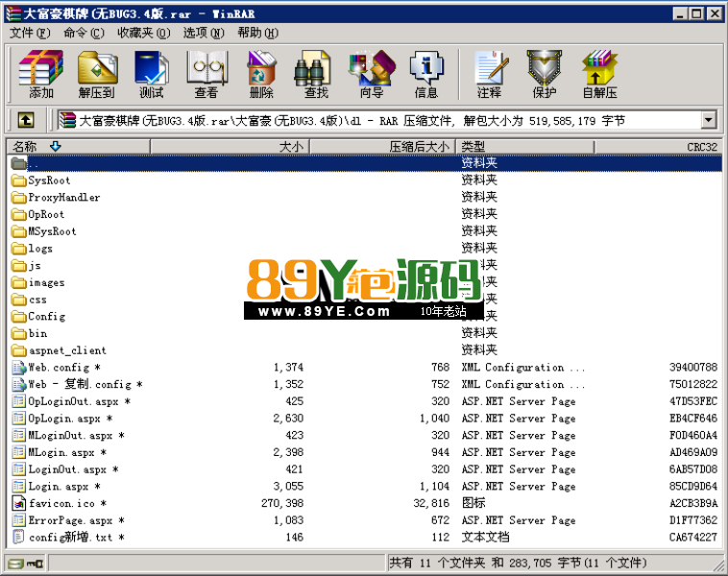Click status bar total files summary
728x576 pixels.
518,563
